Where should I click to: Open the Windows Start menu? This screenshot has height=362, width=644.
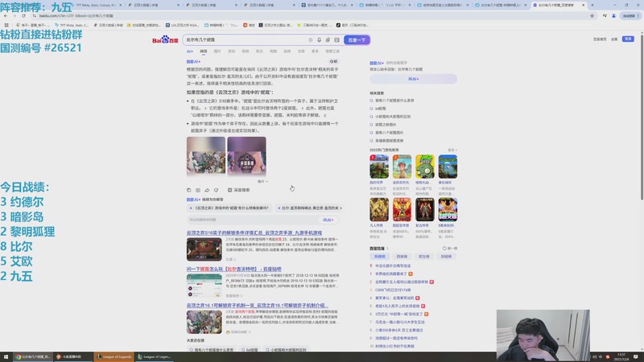pyautogui.click(x=6, y=356)
